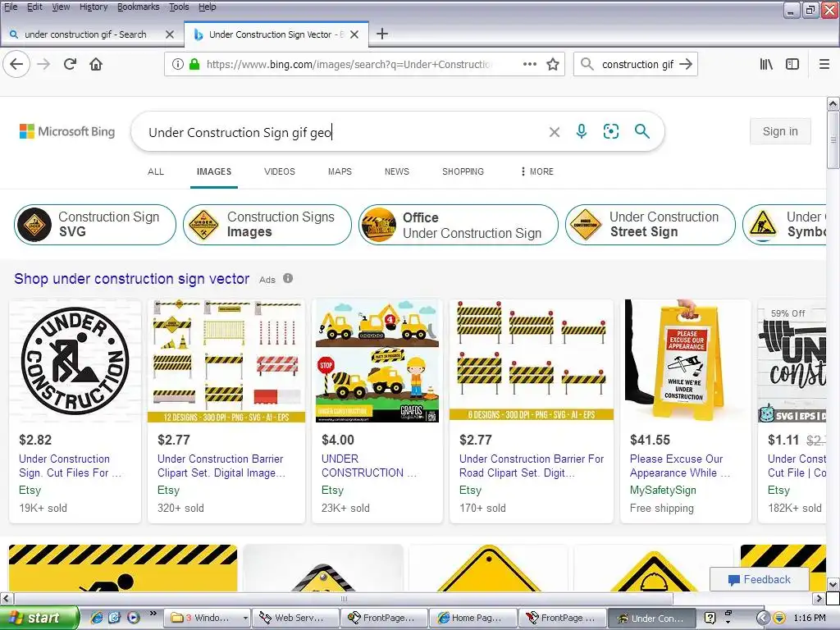
Task: Toggle the sidebar view icon
Action: [x=792, y=64]
